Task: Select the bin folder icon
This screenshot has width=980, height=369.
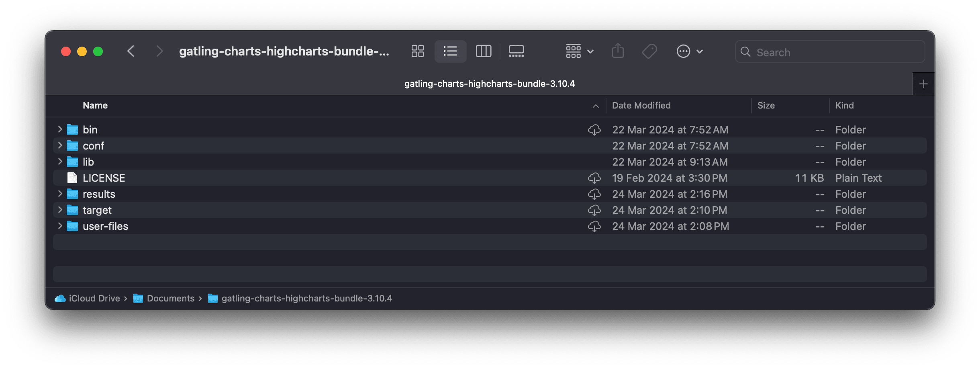Action: (72, 129)
